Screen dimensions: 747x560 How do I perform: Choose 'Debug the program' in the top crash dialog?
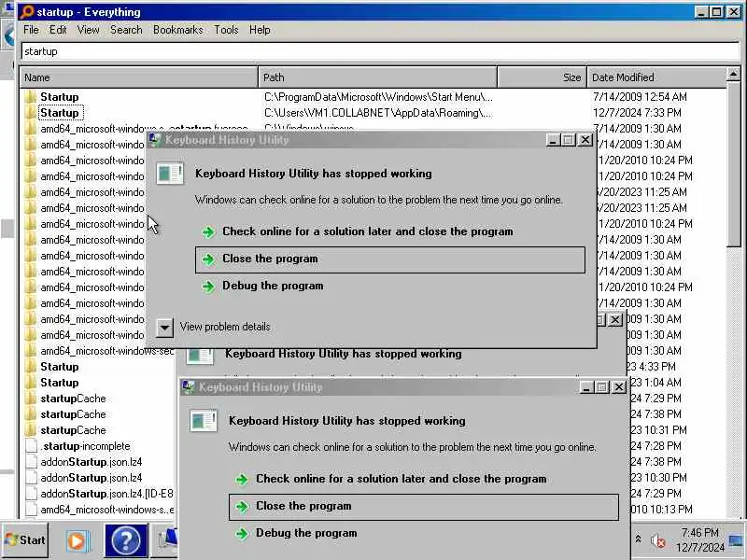tap(273, 286)
